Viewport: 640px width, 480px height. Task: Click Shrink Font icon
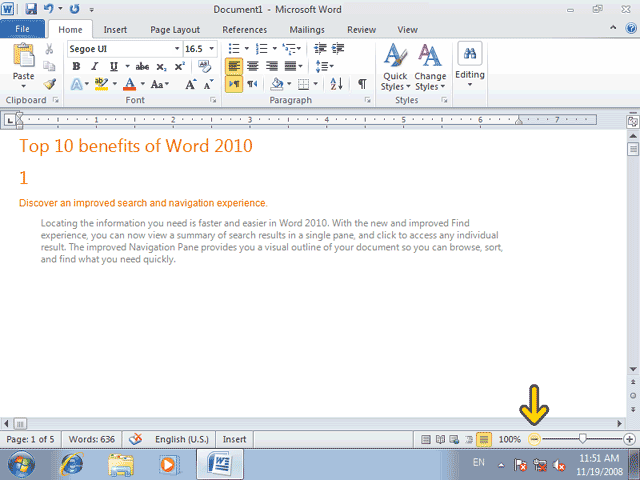pos(208,84)
